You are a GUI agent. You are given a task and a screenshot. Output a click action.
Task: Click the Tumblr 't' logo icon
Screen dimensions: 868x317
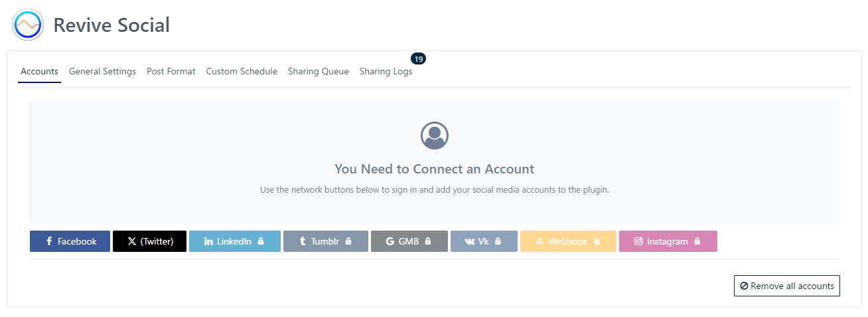click(303, 241)
